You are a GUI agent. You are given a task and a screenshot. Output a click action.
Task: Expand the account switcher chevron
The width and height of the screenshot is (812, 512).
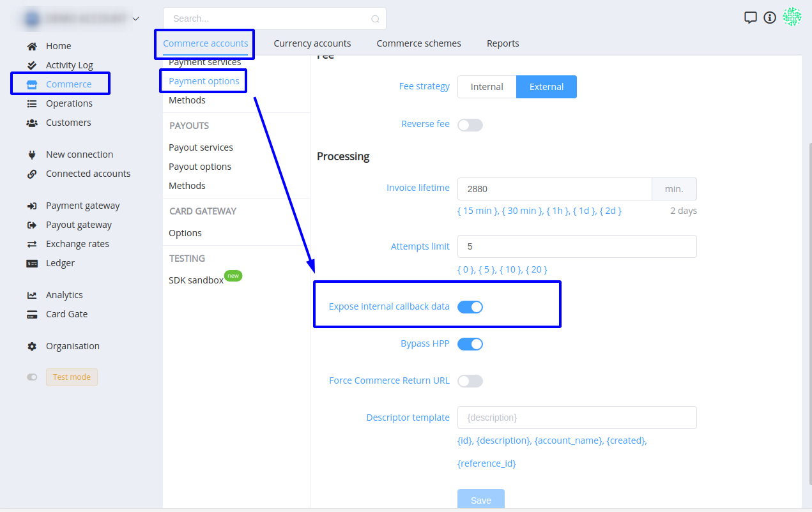pyautogui.click(x=135, y=19)
